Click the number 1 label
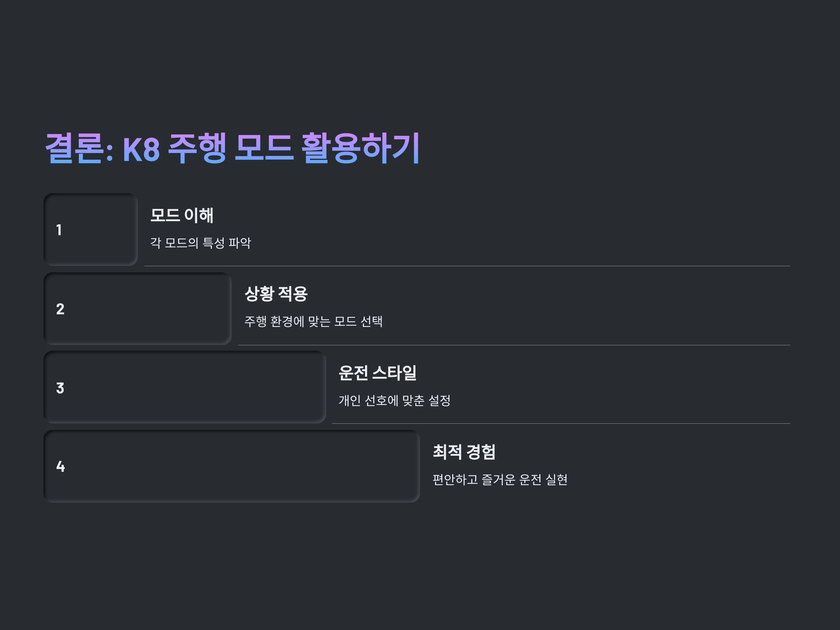The width and height of the screenshot is (840, 630). click(x=59, y=230)
